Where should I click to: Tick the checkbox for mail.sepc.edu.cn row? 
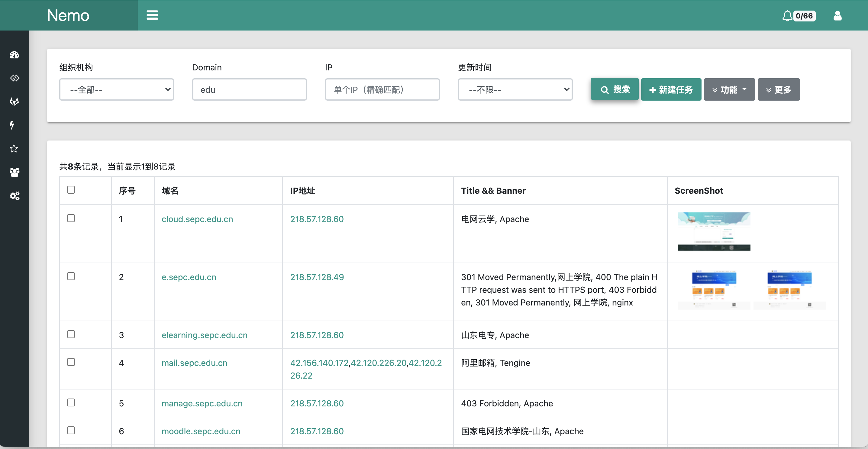[x=71, y=362]
